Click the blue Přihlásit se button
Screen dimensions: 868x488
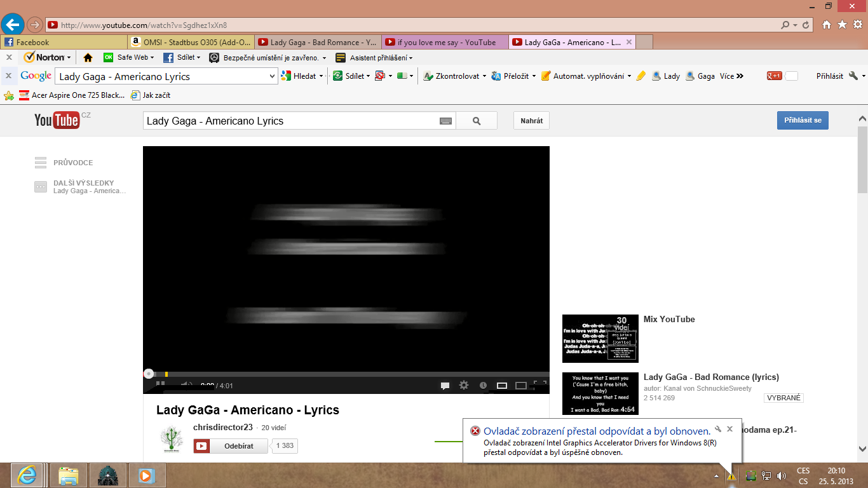click(x=803, y=120)
